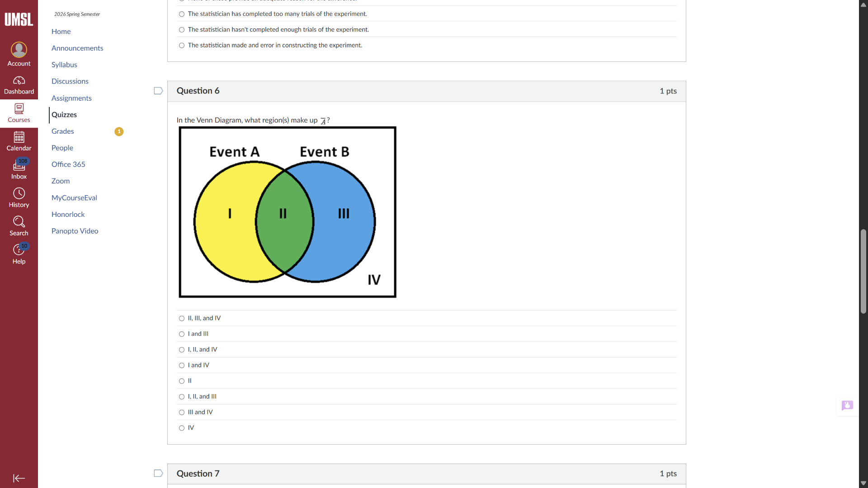Viewport: 868px width, 488px height.
Task: Flag Question 7 with the marker
Action: pos(158,473)
